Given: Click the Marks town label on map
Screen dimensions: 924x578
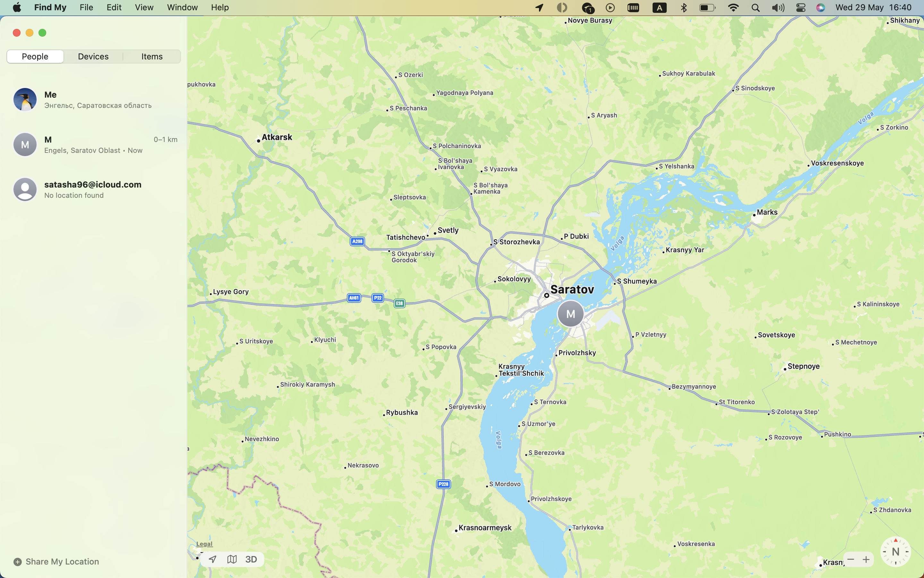Looking at the screenshot, I should coord(767,212).
